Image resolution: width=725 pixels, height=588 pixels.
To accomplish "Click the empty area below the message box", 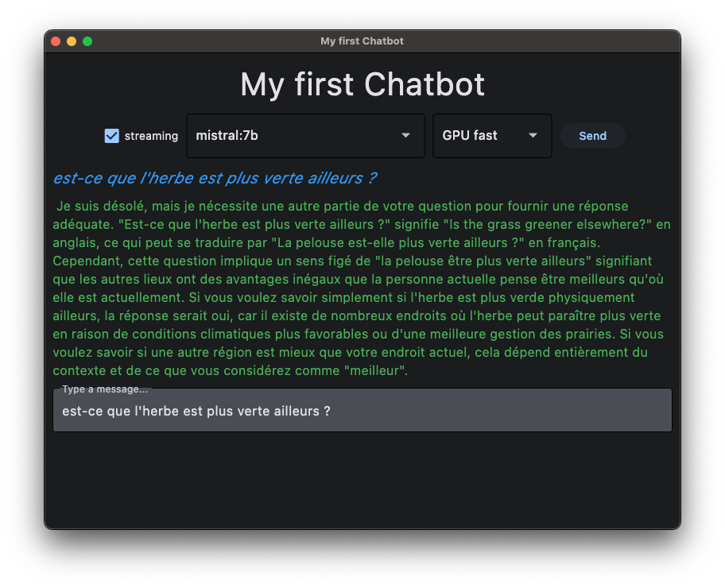I will pyautogui.click(x=362, y=481).
